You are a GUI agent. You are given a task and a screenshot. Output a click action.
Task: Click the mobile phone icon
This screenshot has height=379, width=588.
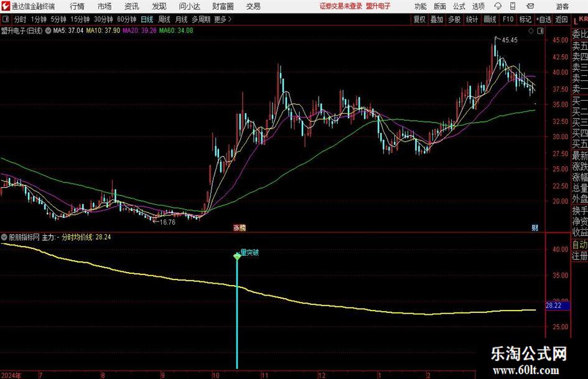click(513, 6)
